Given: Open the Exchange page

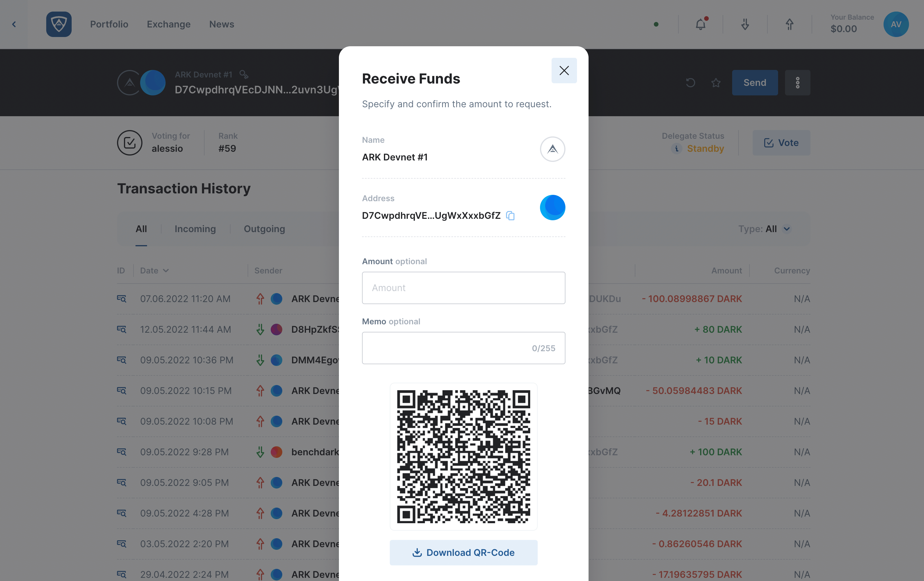Looking at the screenshot, I should point(168,24).
